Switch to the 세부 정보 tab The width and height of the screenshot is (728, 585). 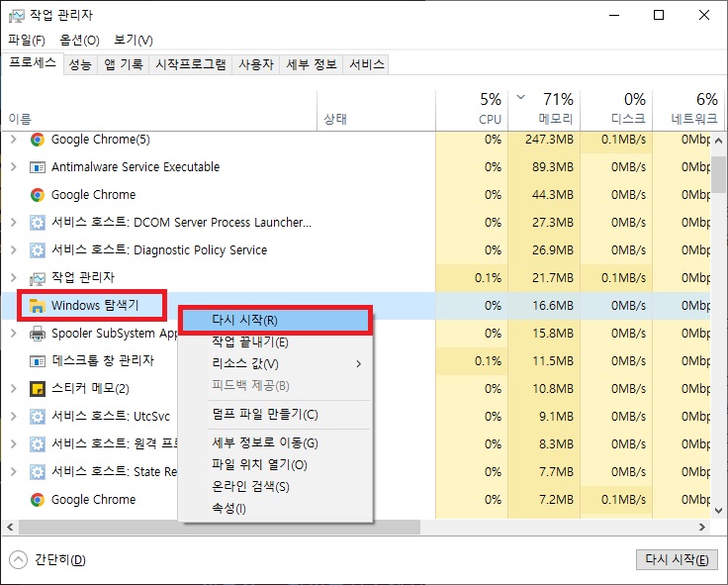coord(311,64)
